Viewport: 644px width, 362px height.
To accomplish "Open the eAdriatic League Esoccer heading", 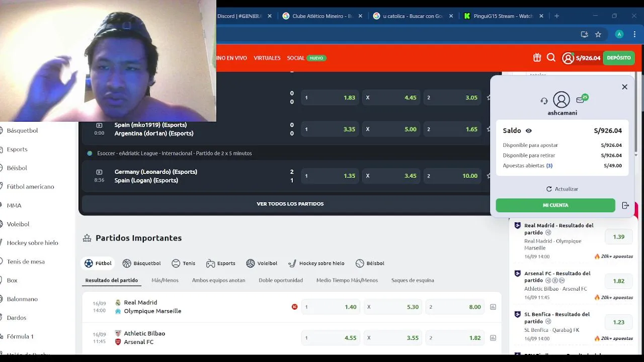I will [x=174, y=153].
